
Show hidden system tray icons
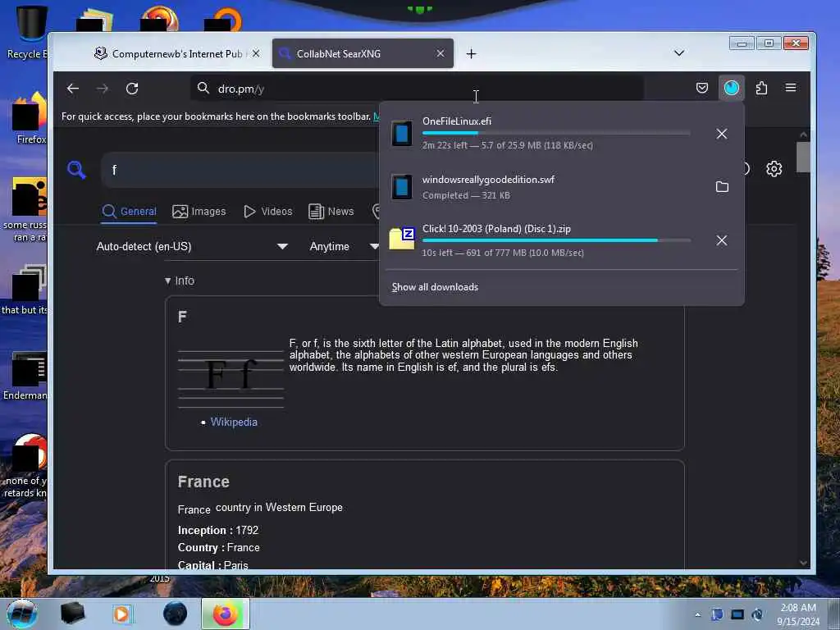click(697, 615)
